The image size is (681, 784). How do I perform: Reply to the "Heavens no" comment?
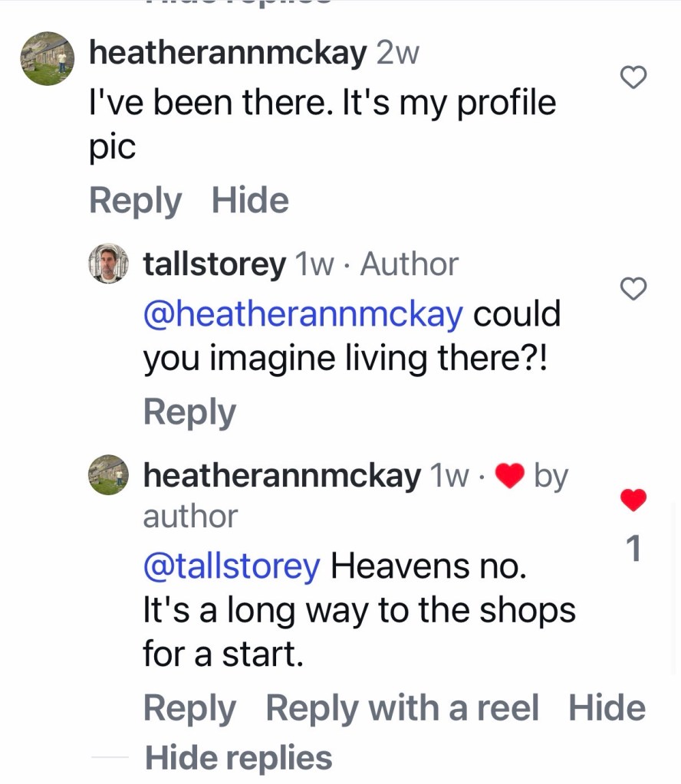click(x=189, y=708)
